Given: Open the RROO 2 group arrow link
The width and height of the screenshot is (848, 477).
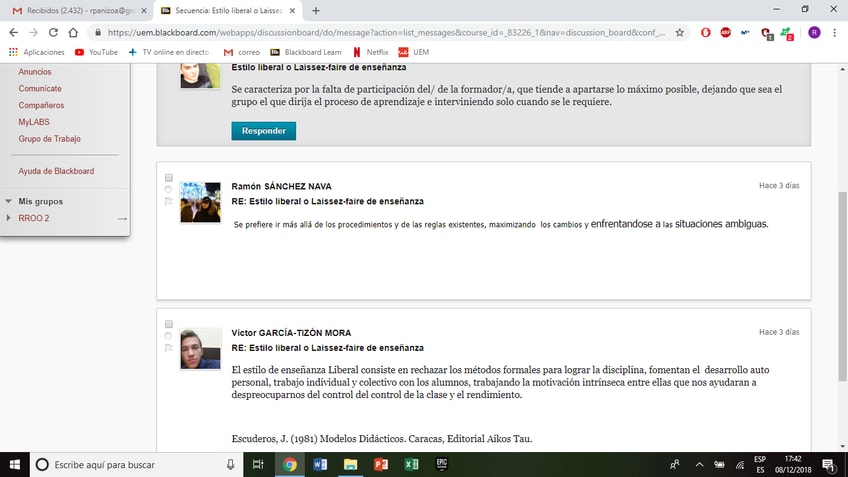Looking at the screenshot, I should (x=122, y=218).
